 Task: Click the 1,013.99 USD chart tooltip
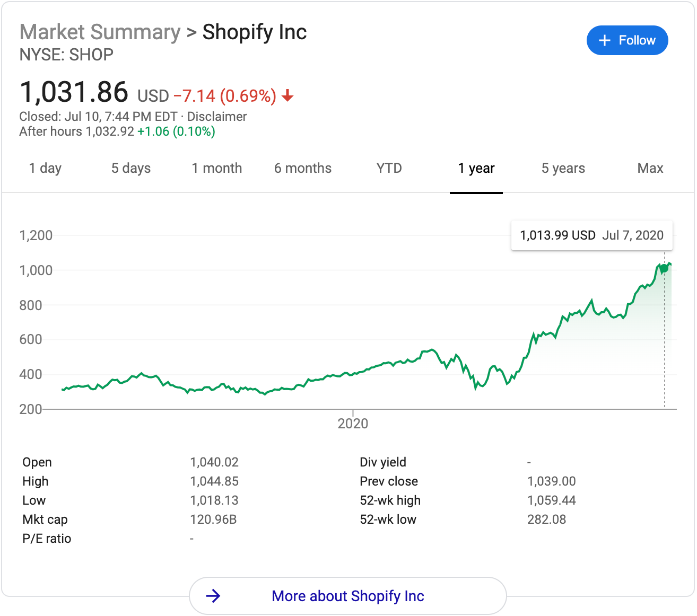[x=591, y=235]
